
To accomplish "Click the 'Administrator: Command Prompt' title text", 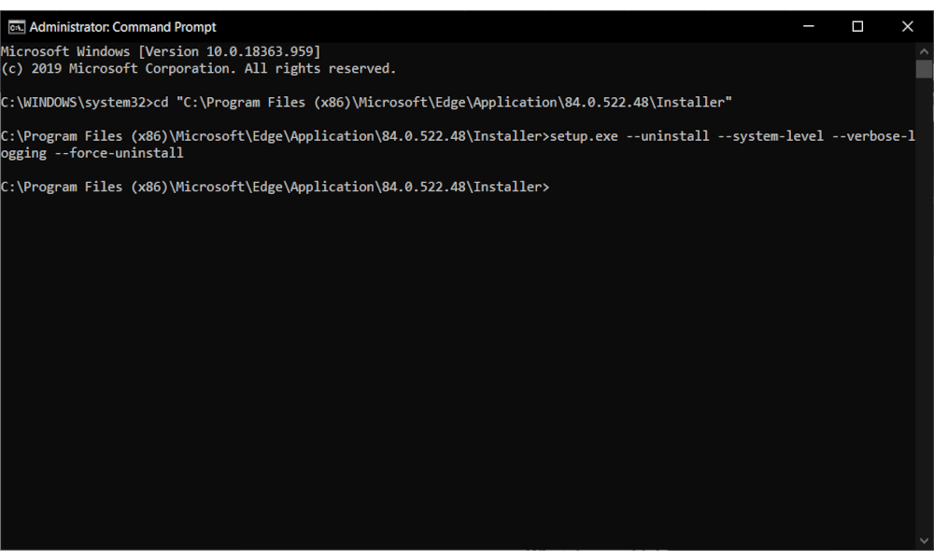I will [122, 27].
